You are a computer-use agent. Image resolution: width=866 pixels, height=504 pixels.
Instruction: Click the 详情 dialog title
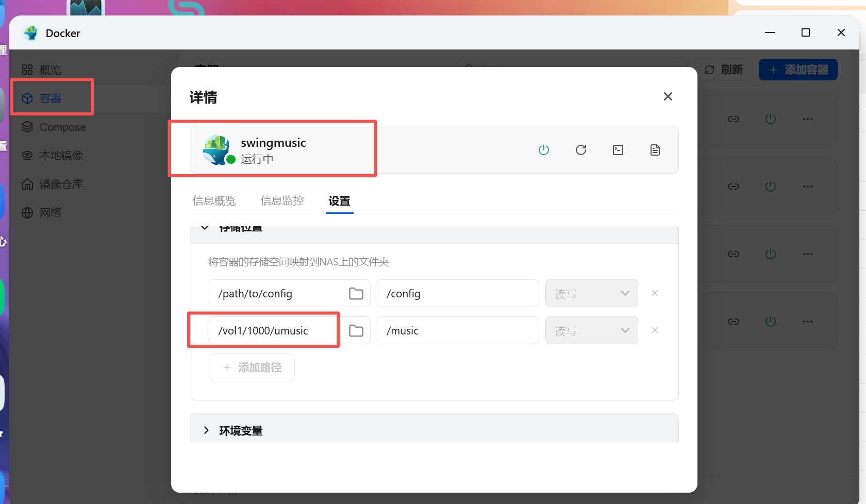point(203,97)
